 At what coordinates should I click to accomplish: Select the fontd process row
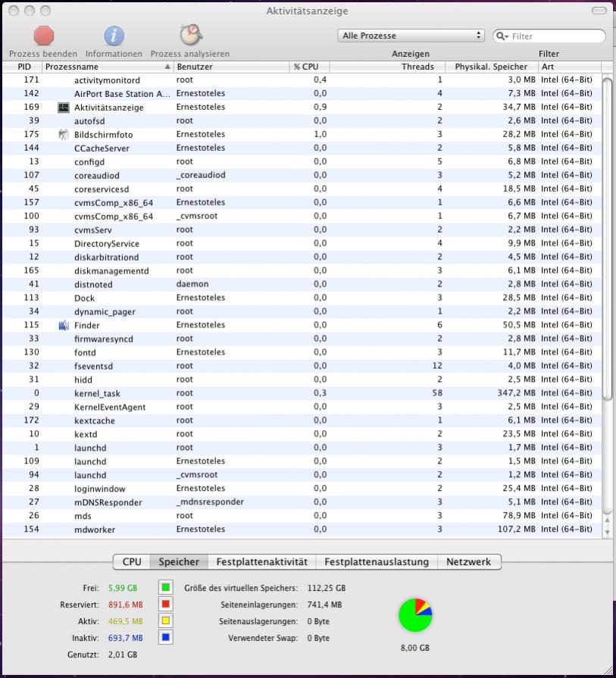(302, 352)
